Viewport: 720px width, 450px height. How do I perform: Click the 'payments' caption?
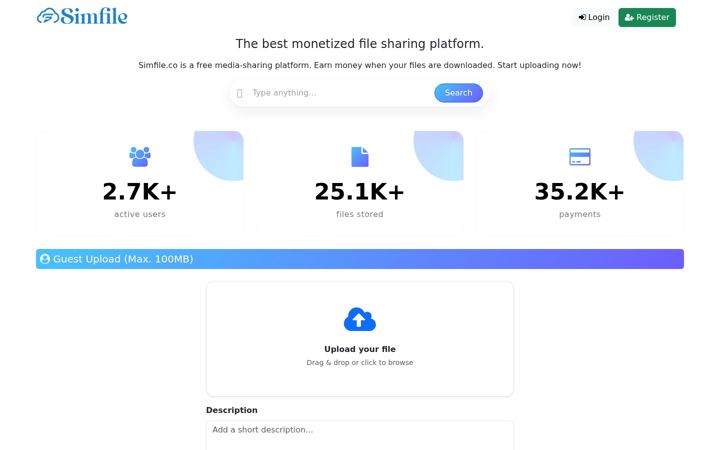579,214
